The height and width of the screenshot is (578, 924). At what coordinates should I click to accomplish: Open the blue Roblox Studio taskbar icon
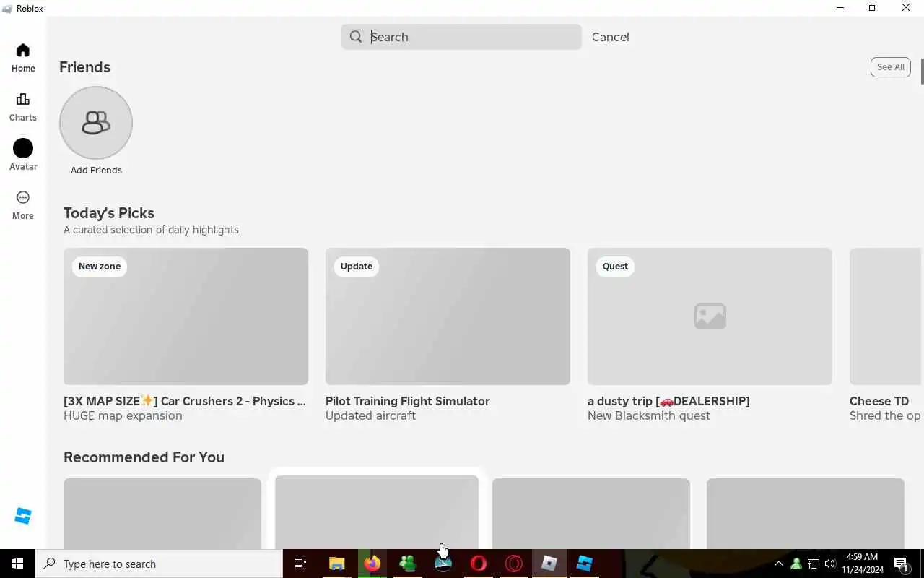point(585,564)
